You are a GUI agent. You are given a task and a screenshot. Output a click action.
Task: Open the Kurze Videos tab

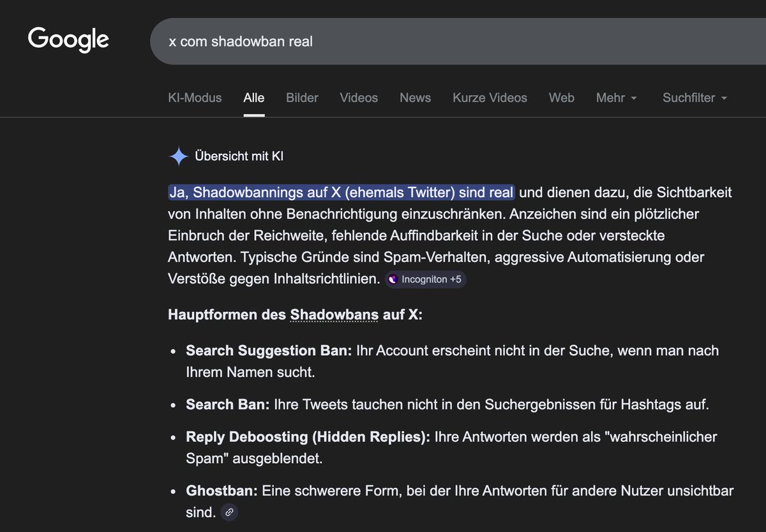pyautogui.click(x=490, y=98)
